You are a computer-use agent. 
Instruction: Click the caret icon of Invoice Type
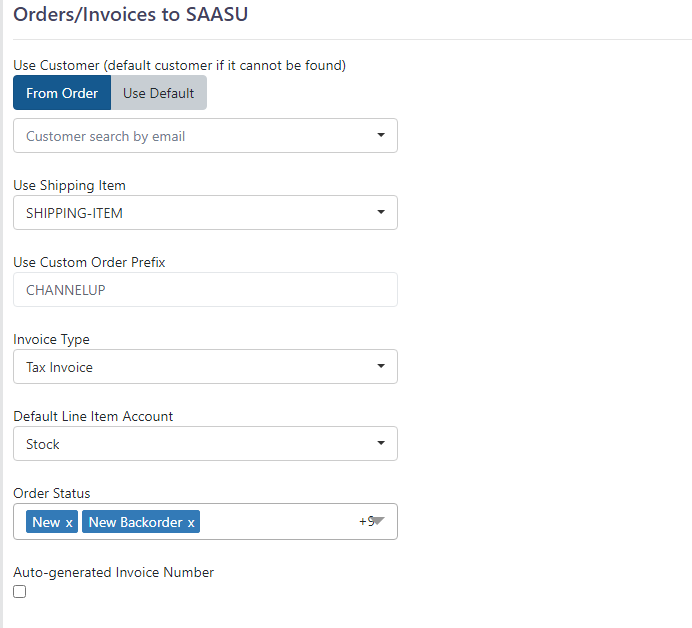click(x=381, y=366)
